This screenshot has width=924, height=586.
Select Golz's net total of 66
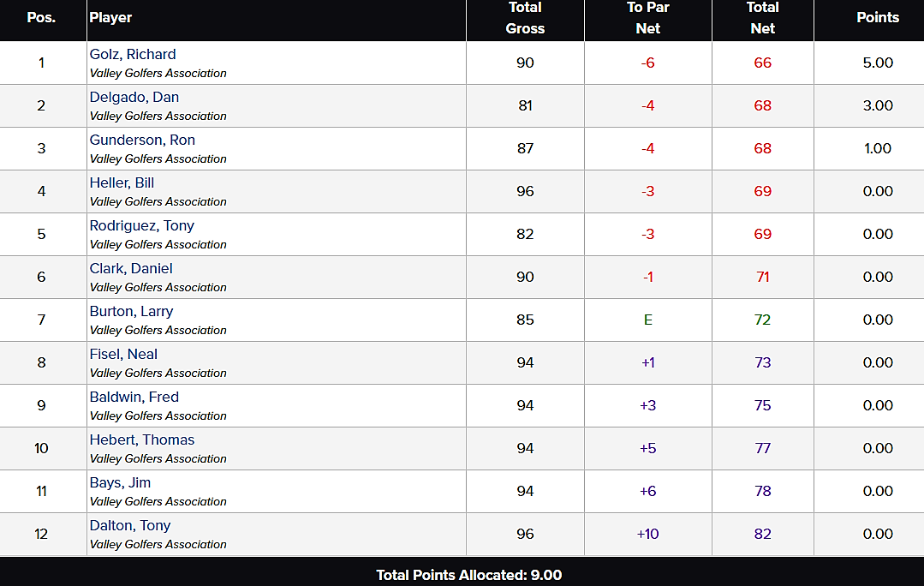pyautogui.click(x=762, y=63)
